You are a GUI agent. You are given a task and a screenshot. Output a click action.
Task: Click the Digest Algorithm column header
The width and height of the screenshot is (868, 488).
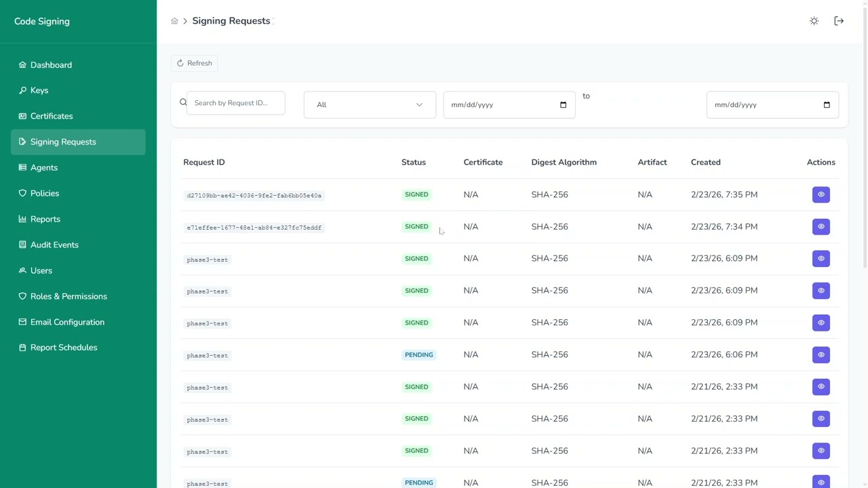pos(564,162)
